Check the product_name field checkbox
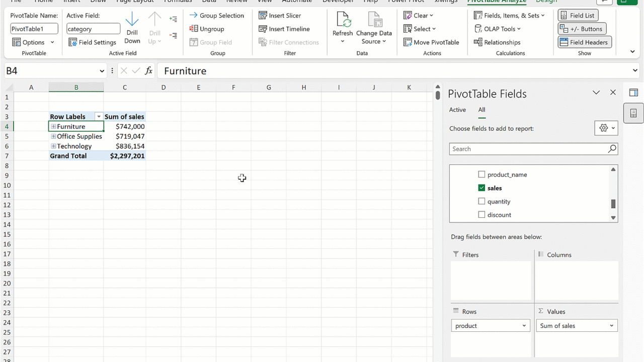 click(x=481, y=174)
